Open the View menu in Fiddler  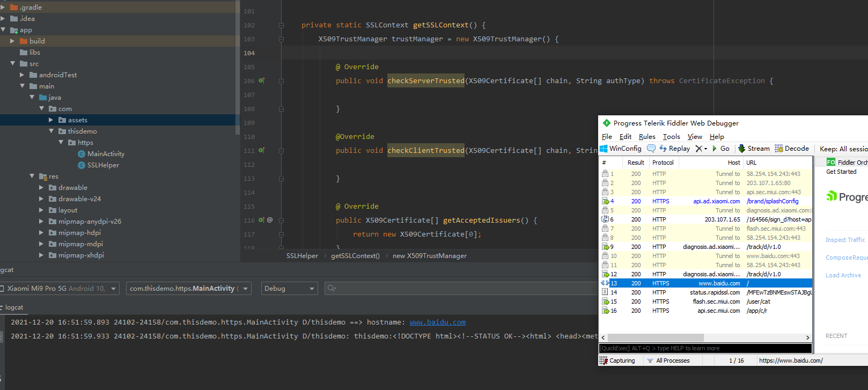coord(695,137)
